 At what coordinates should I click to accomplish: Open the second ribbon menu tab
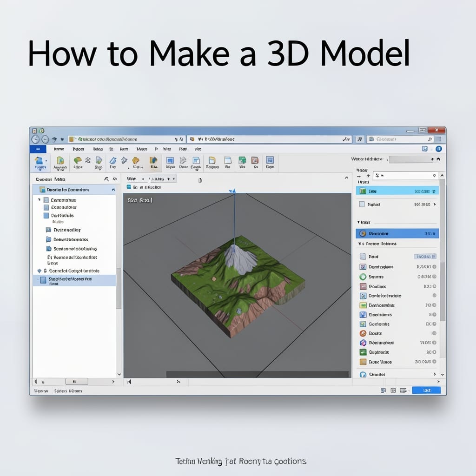(x=78, y=149)
